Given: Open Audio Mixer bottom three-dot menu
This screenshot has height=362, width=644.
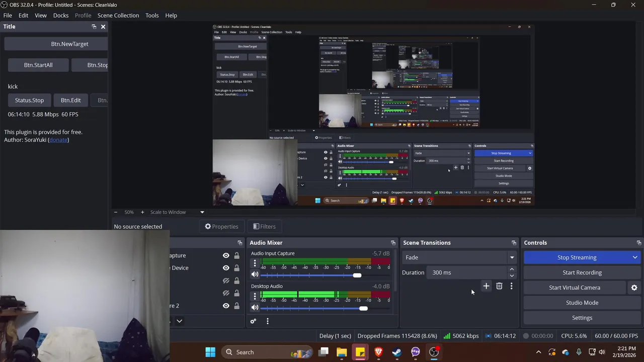Looking at the screenshot, I should coord(268,321).
